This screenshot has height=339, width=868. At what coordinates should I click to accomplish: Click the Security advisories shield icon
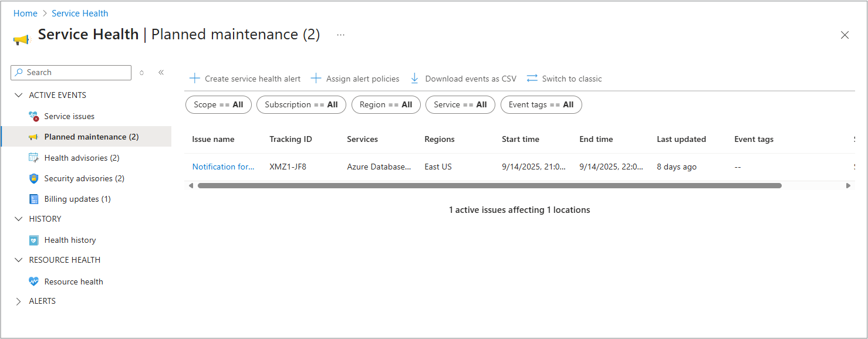33,178
